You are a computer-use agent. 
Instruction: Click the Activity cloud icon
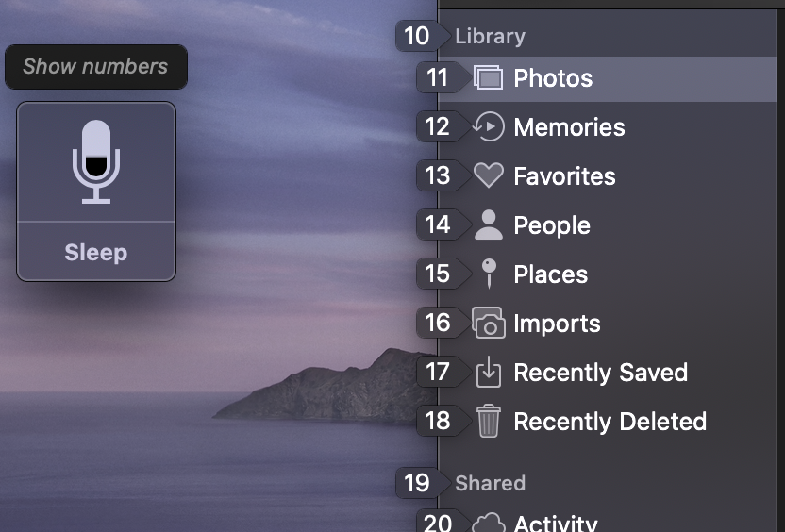[488, 523]
